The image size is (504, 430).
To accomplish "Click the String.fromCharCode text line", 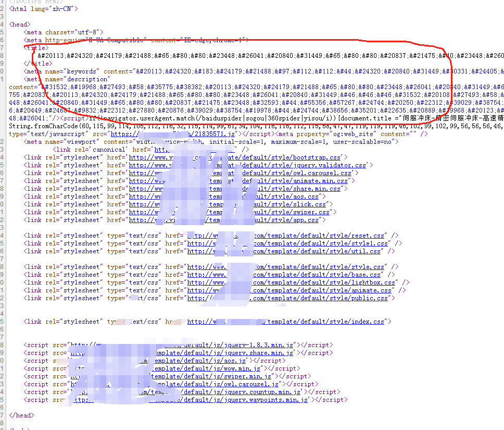I will [257, 126].
